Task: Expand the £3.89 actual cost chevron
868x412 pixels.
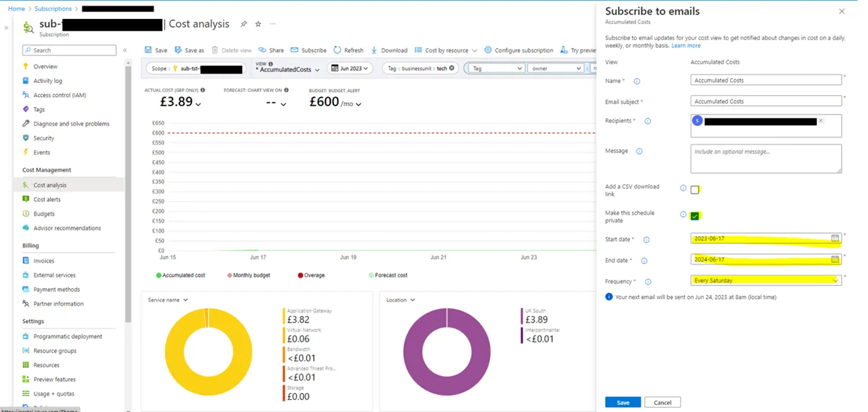Action: [198, 105]
